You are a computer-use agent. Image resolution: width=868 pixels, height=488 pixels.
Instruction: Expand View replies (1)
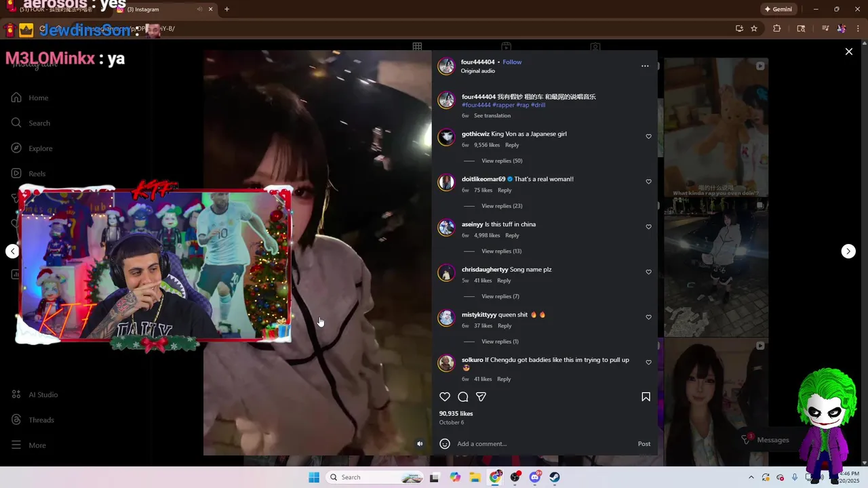[500, 342]
